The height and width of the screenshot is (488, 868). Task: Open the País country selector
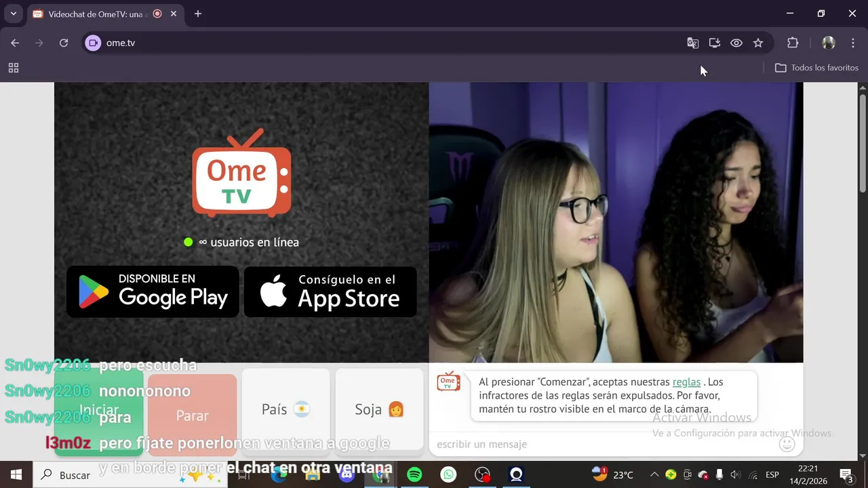coord(285,409)
